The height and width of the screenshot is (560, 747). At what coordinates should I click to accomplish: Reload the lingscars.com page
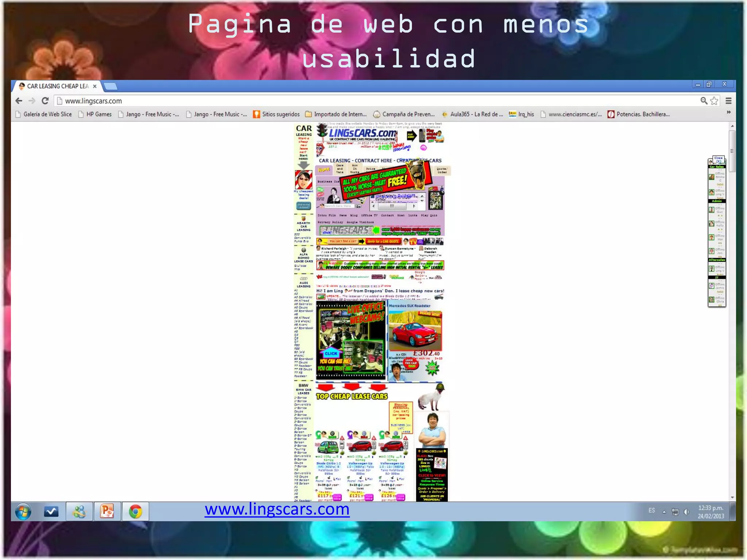(x=45, y=101)
